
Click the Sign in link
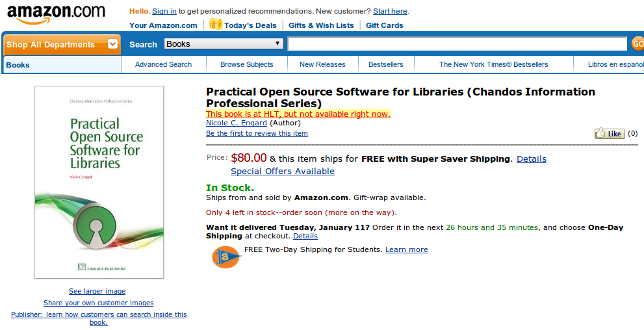pos(164,11)
